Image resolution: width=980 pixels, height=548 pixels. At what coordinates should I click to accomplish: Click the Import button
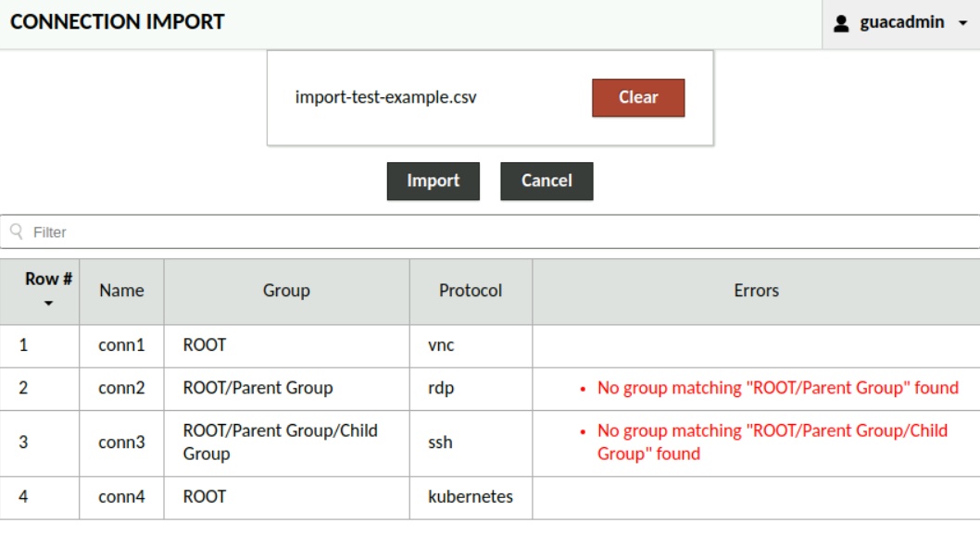433,181
